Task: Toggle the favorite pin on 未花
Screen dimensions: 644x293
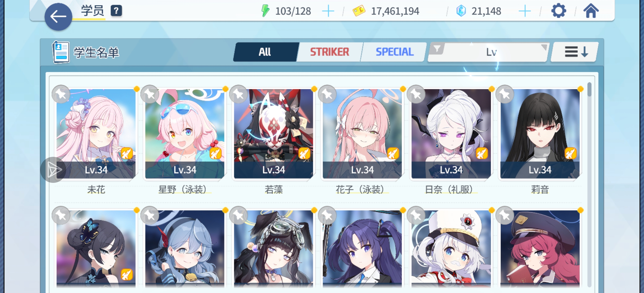Action: click(x=61, y=94)
